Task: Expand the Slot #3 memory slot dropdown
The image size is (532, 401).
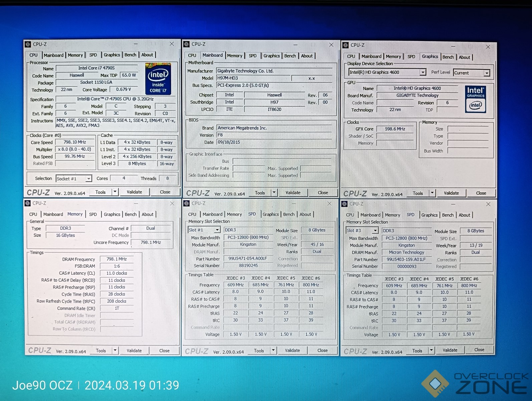Action: click(375, 231)
